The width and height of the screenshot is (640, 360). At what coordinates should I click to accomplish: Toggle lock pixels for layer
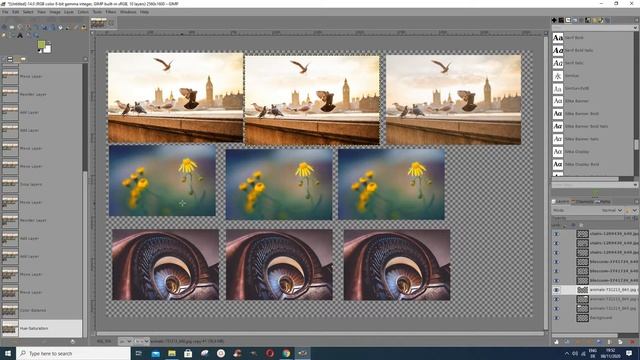click(565, 225)
